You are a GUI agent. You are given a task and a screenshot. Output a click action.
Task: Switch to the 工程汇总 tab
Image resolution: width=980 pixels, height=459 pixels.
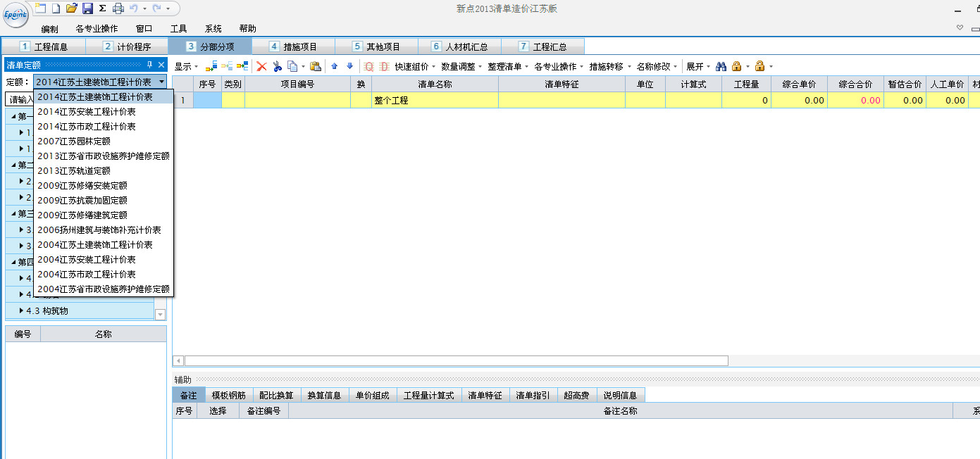(x=542, y=46)
